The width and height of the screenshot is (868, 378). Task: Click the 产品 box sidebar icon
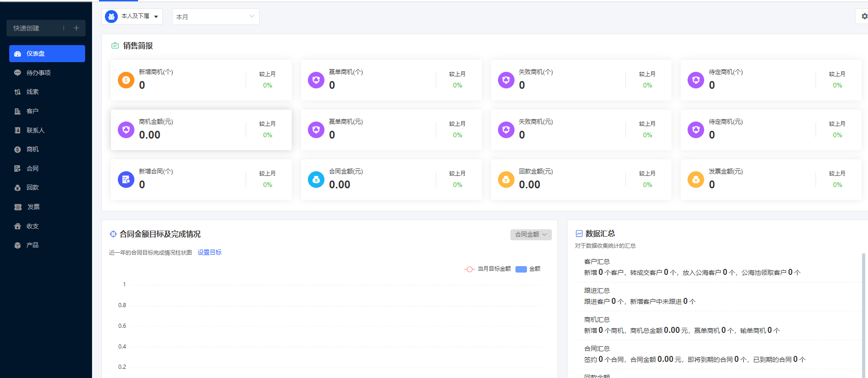click(x=17, y=245)
